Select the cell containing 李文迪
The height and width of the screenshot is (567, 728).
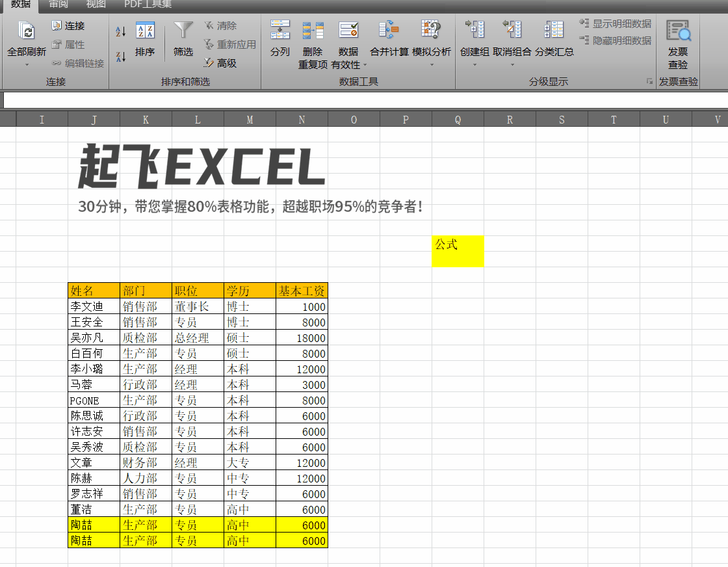pos(94,306)
